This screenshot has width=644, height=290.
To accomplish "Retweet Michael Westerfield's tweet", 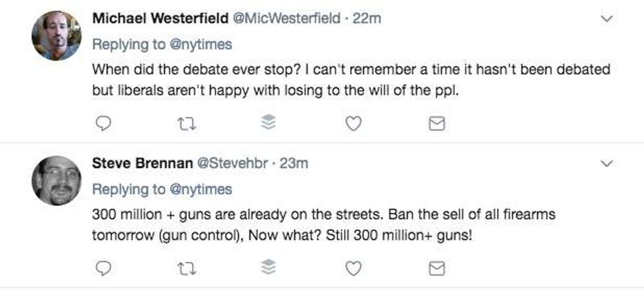I will [x=188, y=123].
